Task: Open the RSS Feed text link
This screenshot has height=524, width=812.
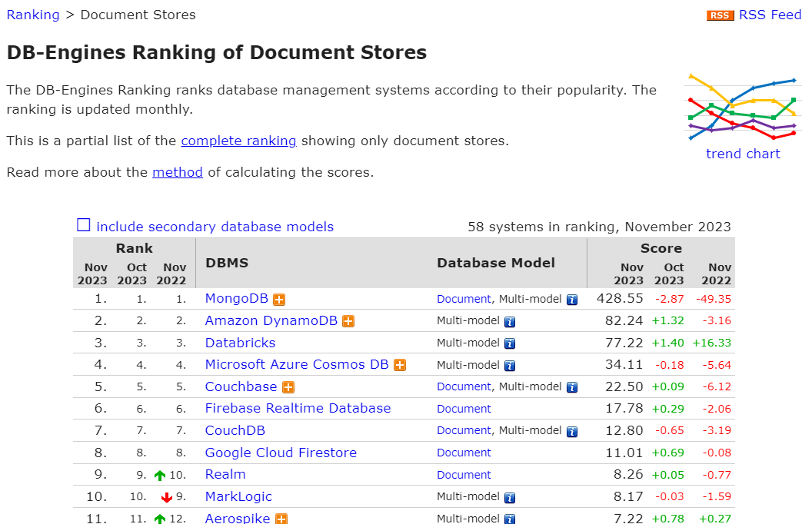Action: tap(770, 15)
